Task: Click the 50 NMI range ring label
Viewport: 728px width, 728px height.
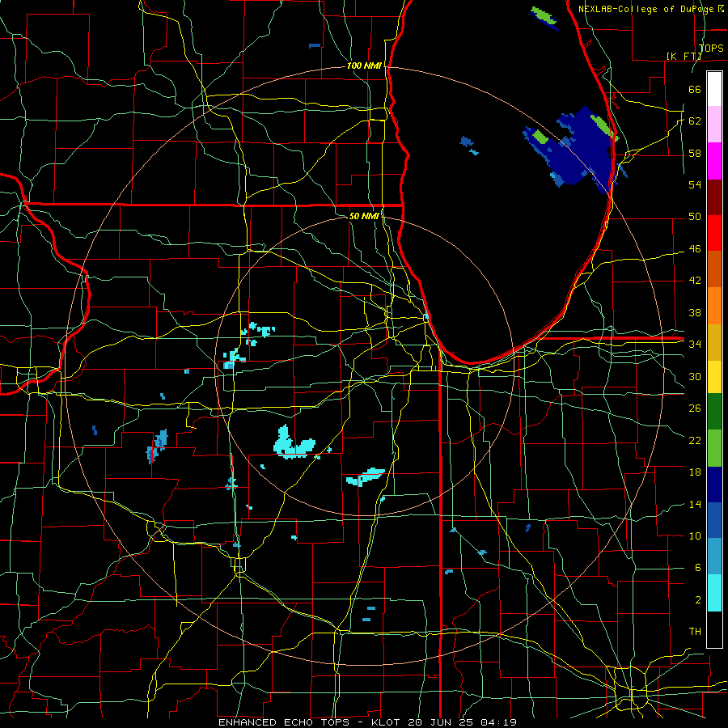Action: (363, 216)
